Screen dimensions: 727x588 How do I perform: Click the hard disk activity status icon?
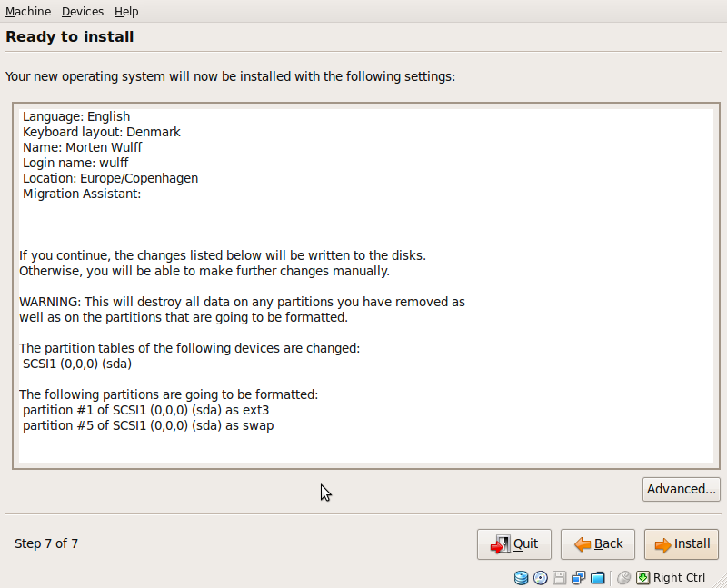[x=521, y=578]
